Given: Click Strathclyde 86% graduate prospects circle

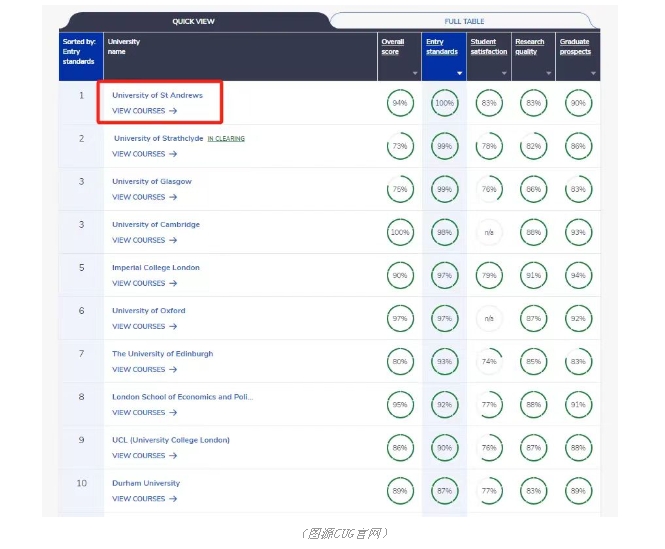Looking at the screenshot, I should (578, 146).
